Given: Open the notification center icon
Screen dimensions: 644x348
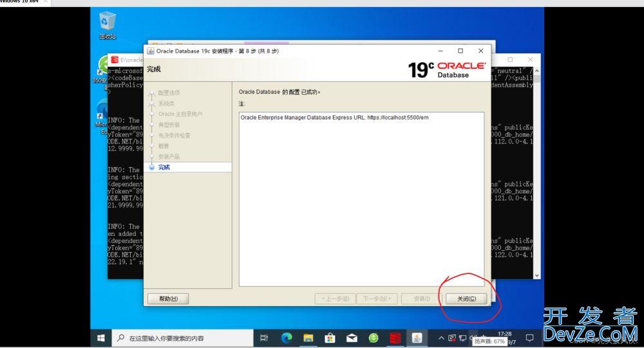Looking at the screenshot, I should tap(529, 338).
